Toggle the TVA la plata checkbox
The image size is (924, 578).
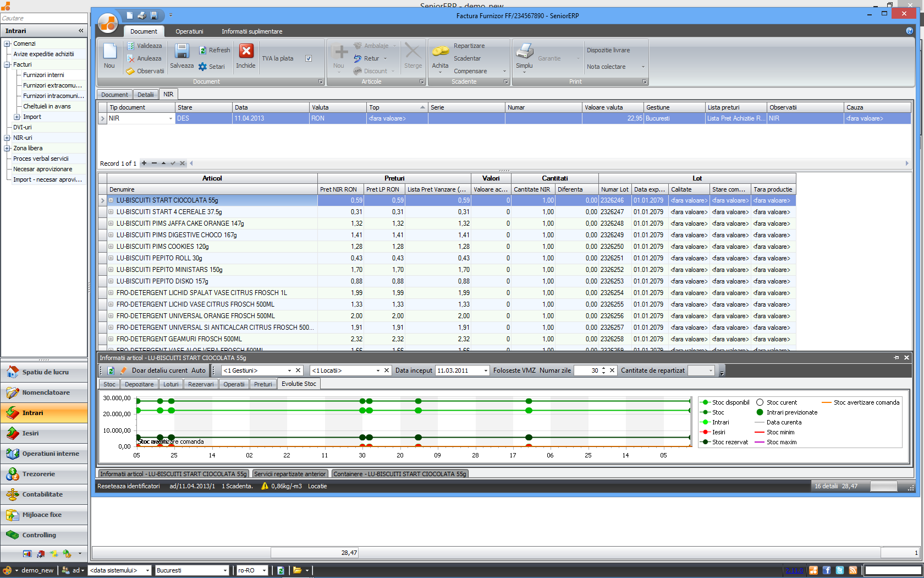point(309,58)
